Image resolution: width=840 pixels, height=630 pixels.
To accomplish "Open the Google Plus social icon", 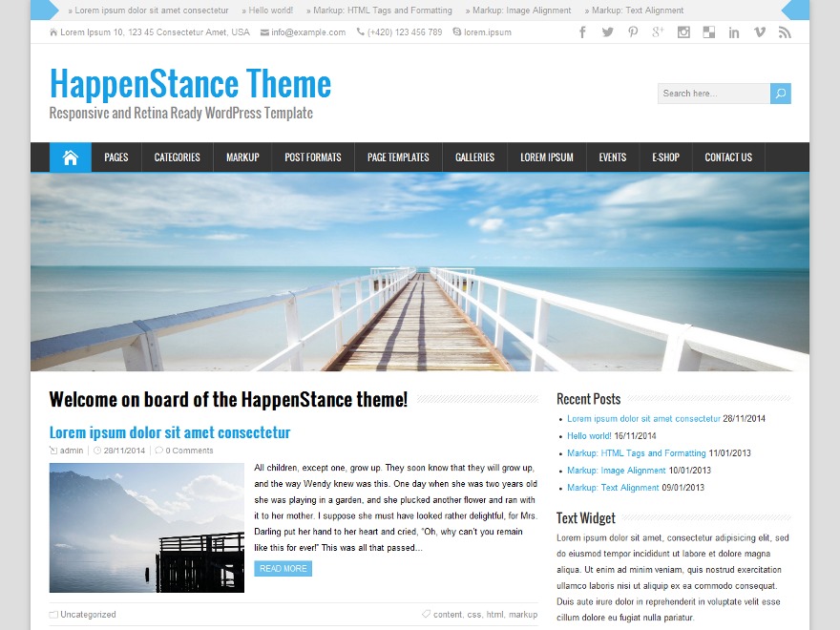I will (x=658, y=32).
